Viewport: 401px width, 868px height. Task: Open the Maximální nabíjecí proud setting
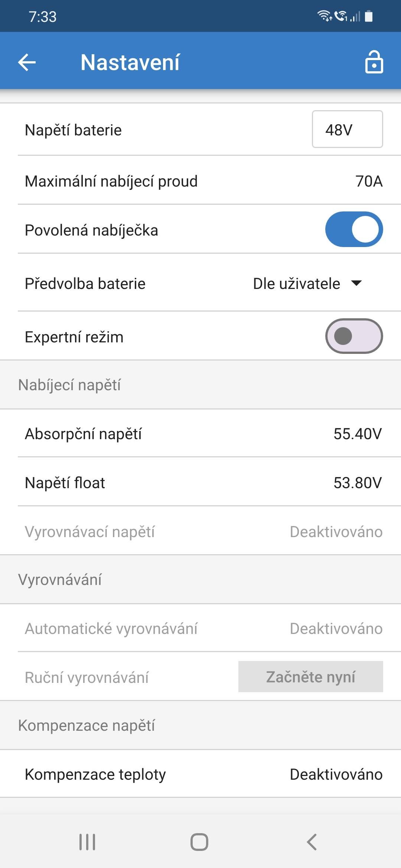[200, 181]
